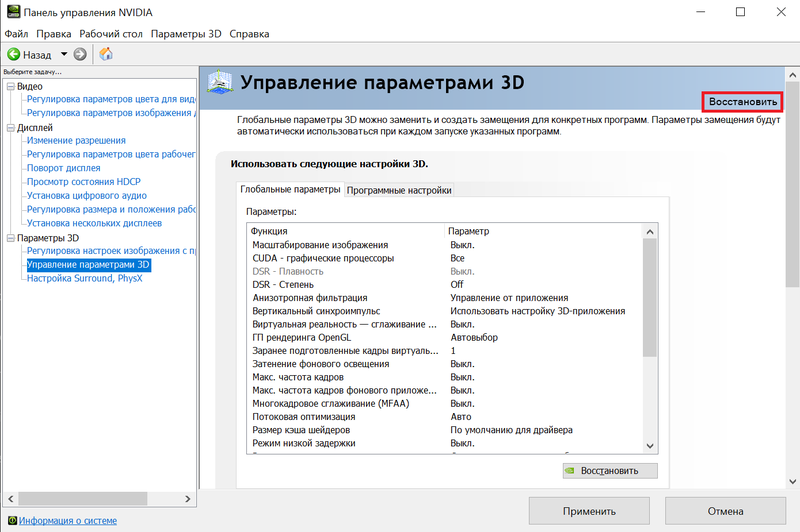The height and width of the screenshot is (532, 800).
Task: Switch to Программные настройки tab
Action: (399, 190)
